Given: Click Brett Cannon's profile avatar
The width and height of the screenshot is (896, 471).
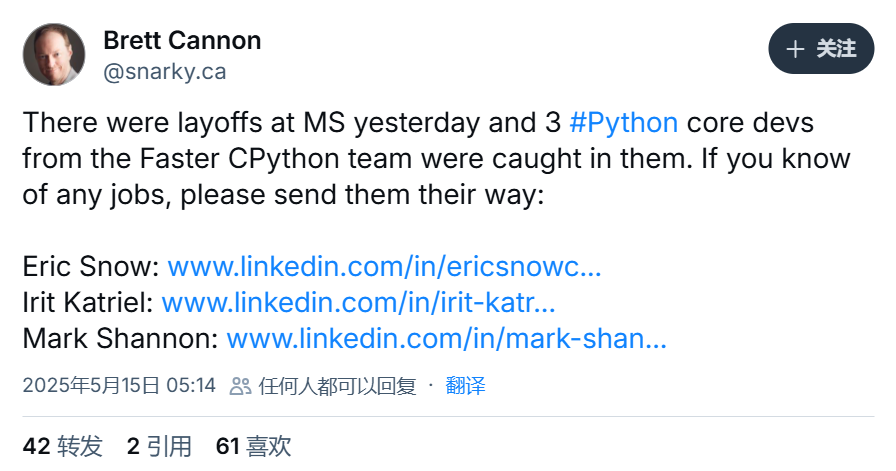Looking at the screenshot, I should click(x=53, y=55).
